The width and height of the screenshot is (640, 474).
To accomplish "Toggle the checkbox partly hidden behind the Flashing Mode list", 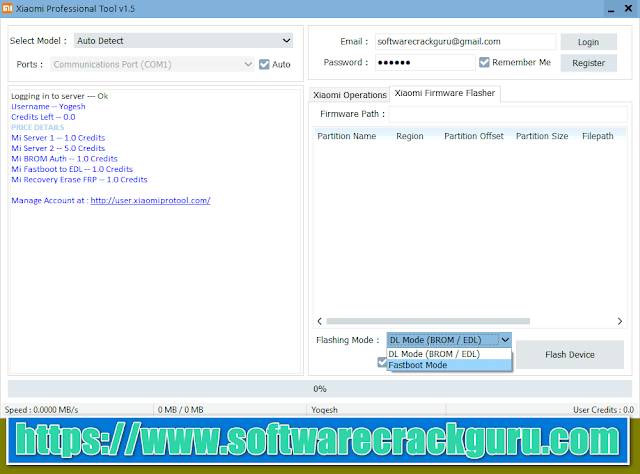I will click(382, 362).
